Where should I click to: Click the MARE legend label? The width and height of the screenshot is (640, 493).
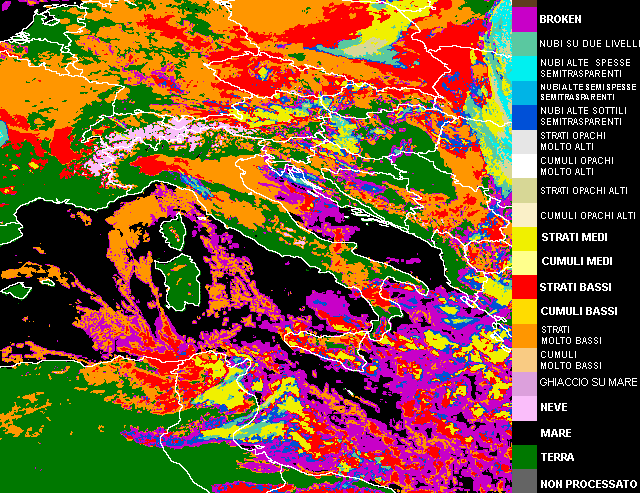click(556, 433)
